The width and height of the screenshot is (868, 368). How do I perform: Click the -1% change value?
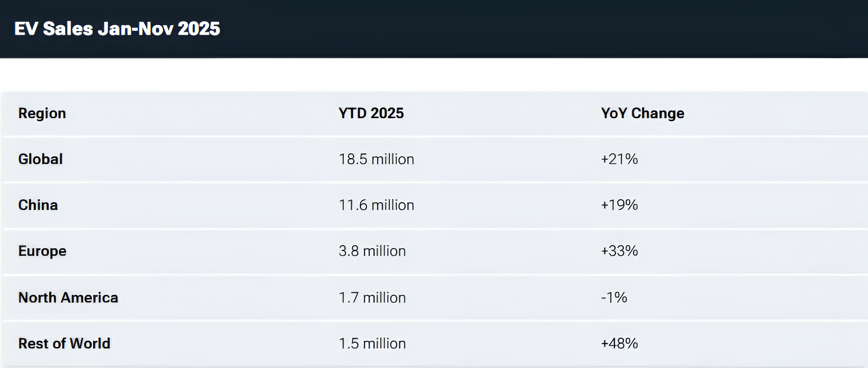[614, 298]
